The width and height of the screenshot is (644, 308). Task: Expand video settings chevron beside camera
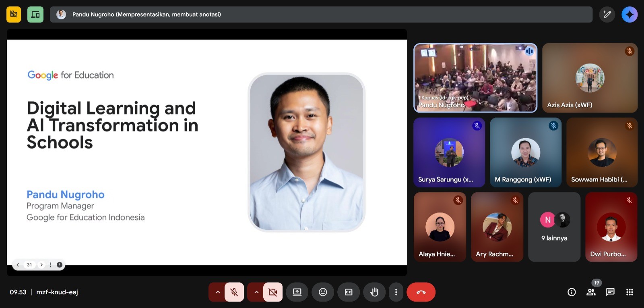[x=256, y=292]
